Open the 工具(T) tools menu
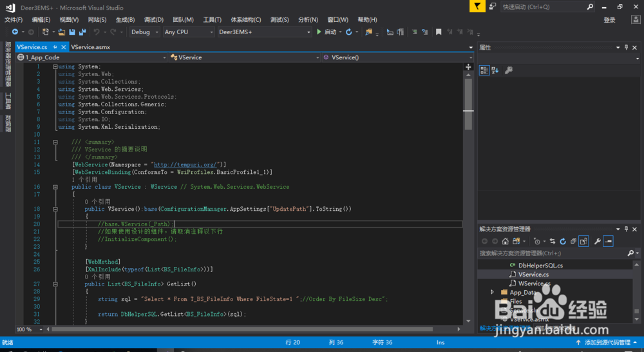644x352 pixels. point(212,20)
